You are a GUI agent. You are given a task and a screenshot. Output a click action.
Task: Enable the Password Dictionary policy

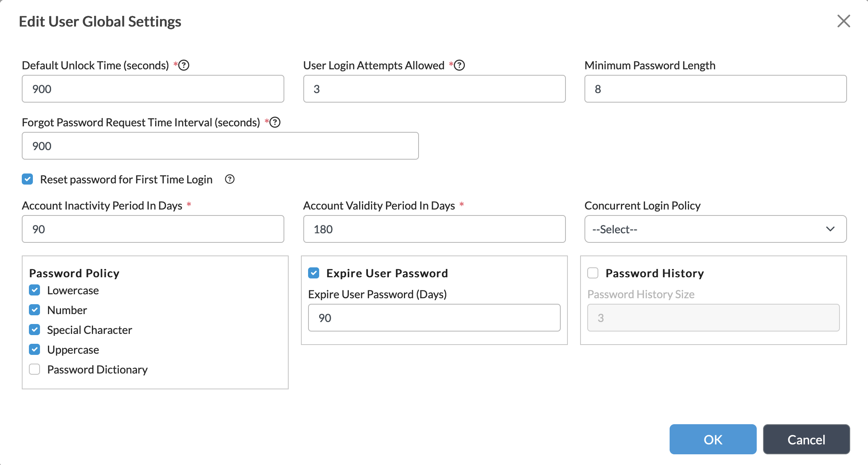click(x=34, y=369)
